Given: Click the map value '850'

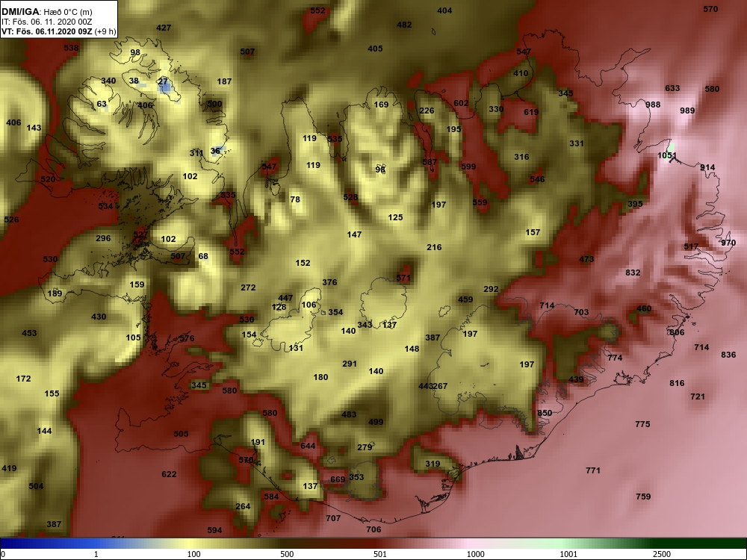Looking at the screenshot, I should 545,413.
